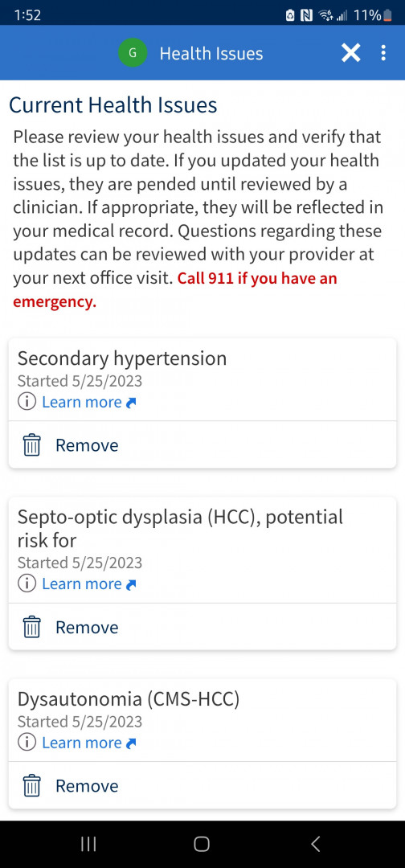405x868 pixels.
Task: Open Learn more for Dysautonomia (CMS-HCC)
Action: (x=89, y=743)
